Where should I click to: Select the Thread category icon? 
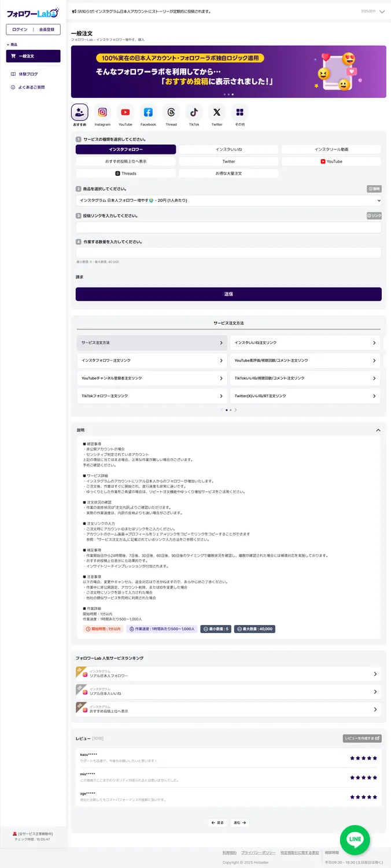pyautogui.click(x=171, y=112)
